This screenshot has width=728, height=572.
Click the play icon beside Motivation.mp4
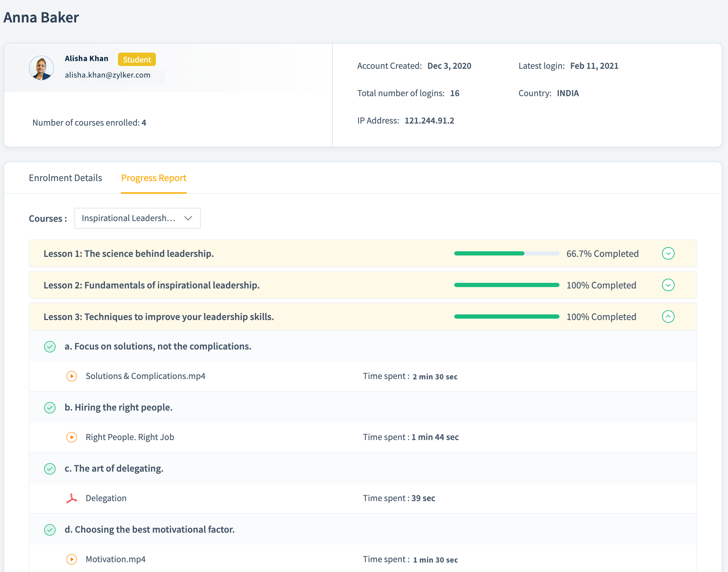pos(72,559)
